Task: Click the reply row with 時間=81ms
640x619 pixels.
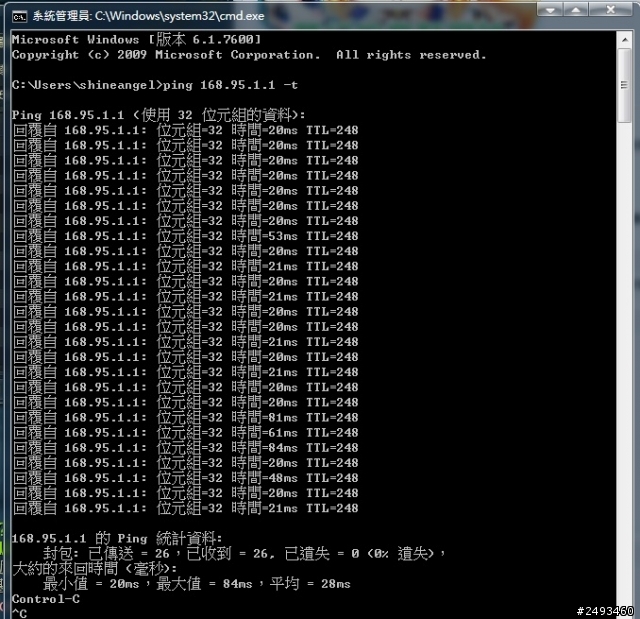Action: (186, 417)
